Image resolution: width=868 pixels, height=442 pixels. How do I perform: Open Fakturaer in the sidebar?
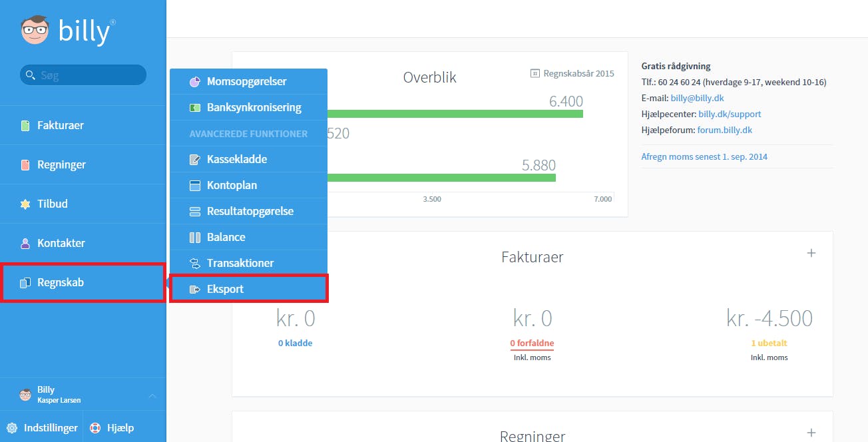[x=83, y=125]
